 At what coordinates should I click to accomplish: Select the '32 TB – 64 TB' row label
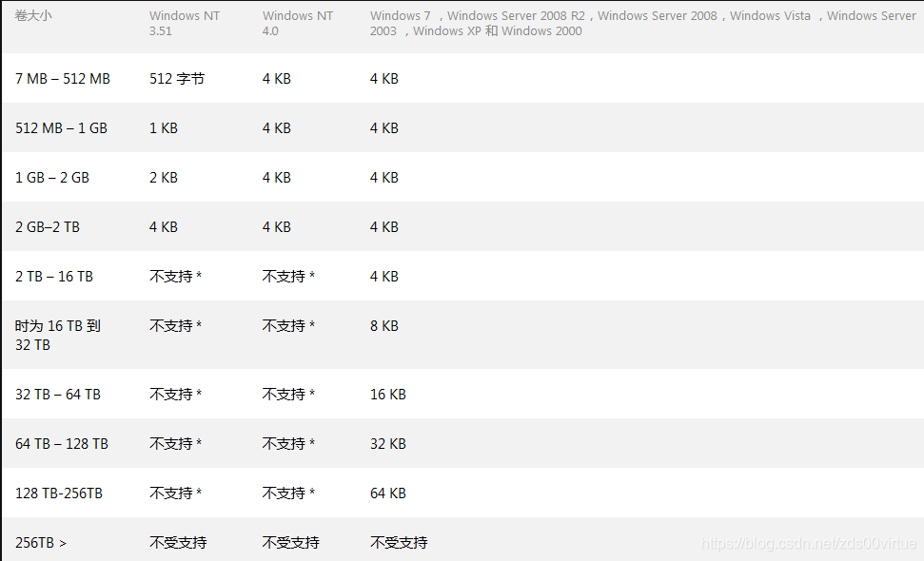(58, 394)
